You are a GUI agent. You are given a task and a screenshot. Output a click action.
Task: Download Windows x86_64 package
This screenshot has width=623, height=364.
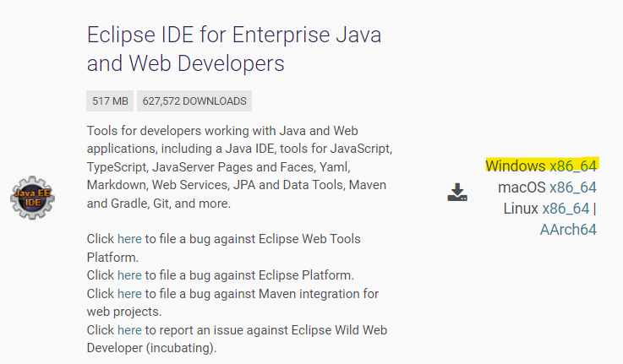coord(572,166)
